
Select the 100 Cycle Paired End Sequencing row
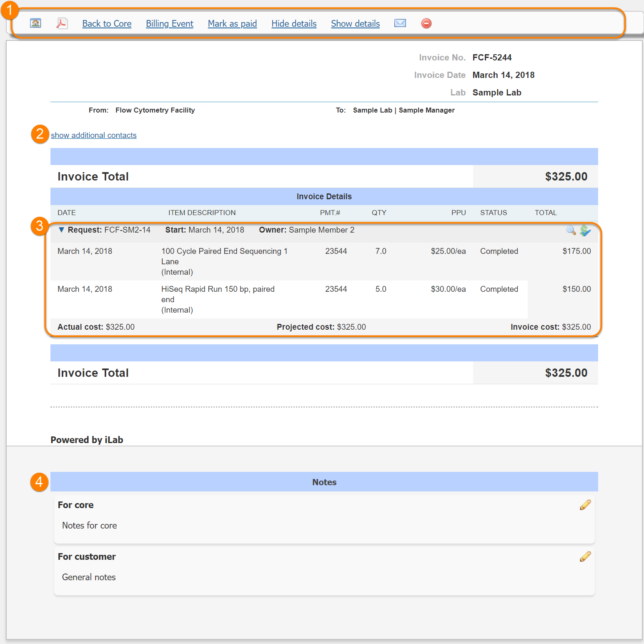pos(224,251)
